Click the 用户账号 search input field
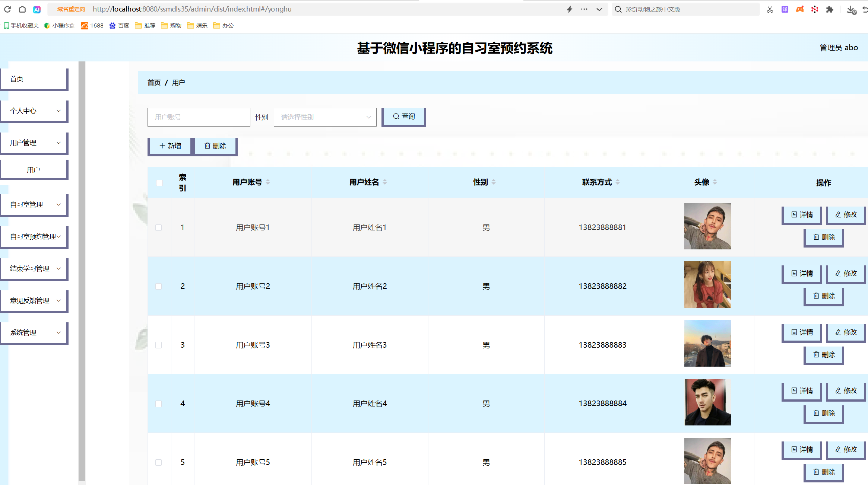 199,117
